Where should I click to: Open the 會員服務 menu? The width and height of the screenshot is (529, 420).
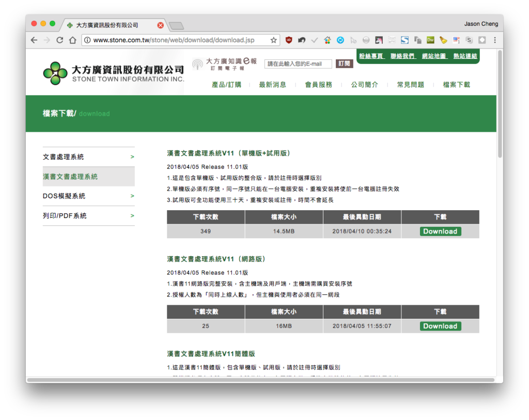coord(318,85)
